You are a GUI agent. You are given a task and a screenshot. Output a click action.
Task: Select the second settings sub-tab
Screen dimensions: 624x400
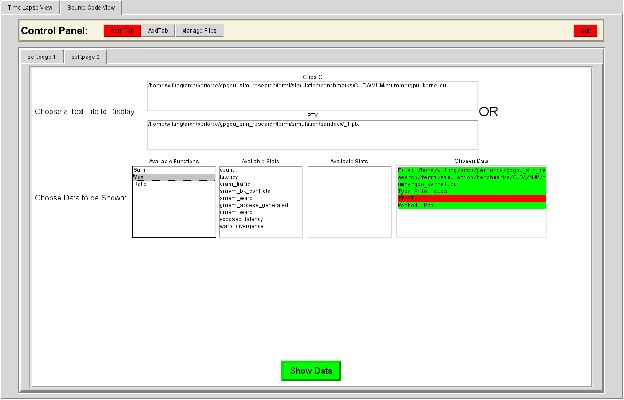point(85,57)
